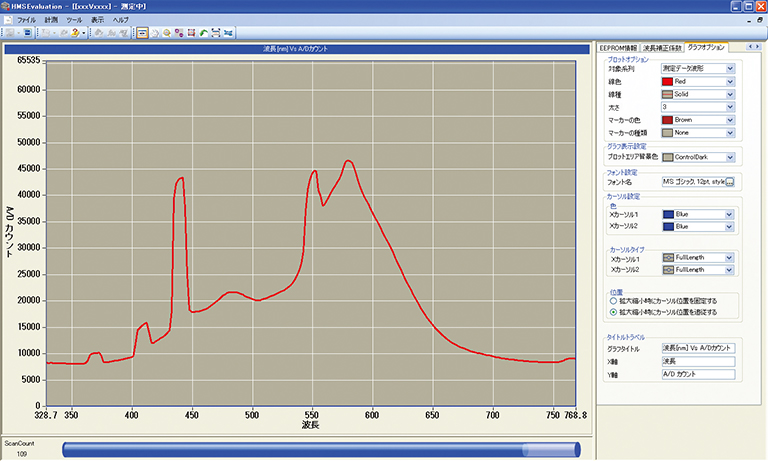
Task: Select the magnifier zoom tool
Action: [x=167, y=33]
